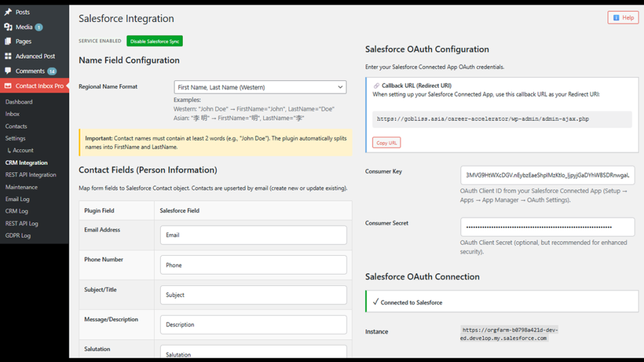
Task: Open the Regional Name Format dropdown
Action: click(259, 87)
